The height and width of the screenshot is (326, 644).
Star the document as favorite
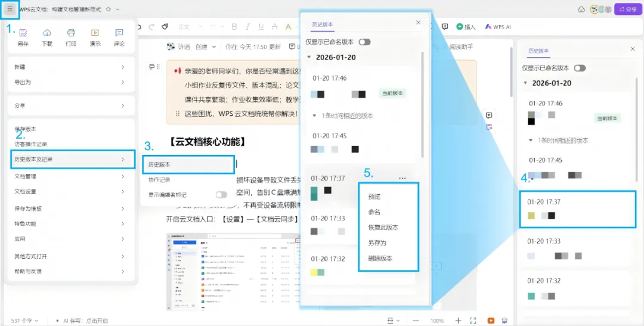(108, 9)
